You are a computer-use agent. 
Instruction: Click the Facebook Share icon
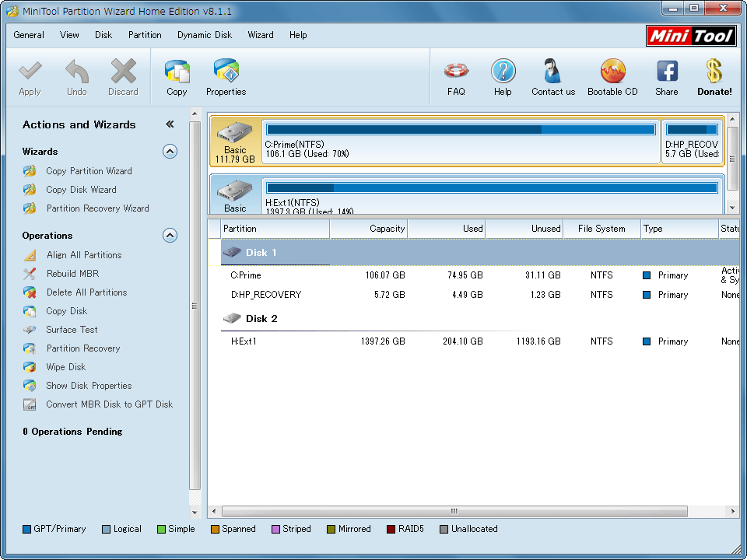click(667, 72)
